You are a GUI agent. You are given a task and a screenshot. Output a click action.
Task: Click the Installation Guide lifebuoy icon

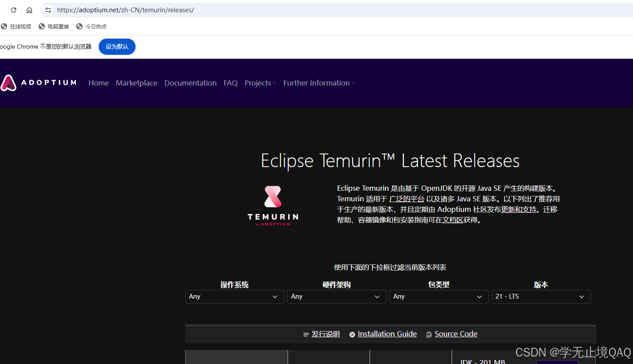(352, 335)
